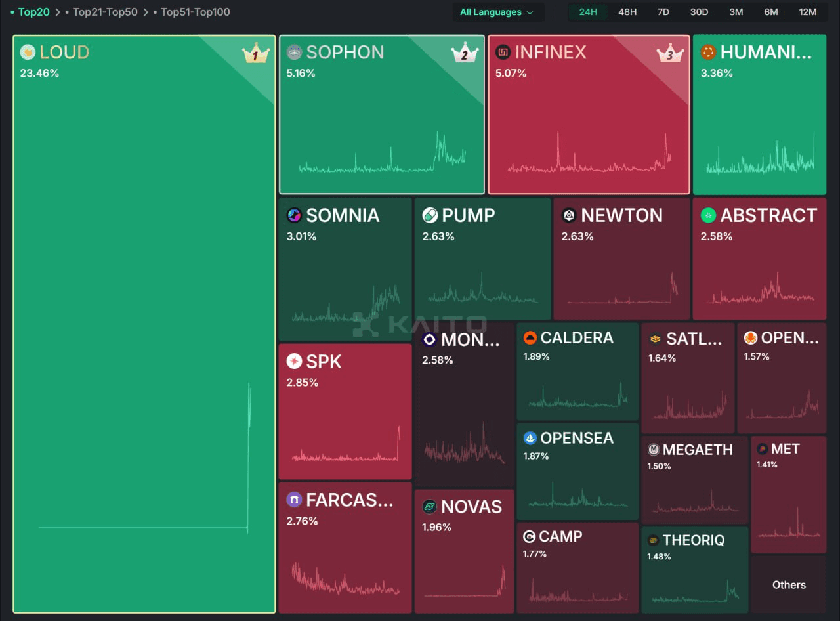840x621 pixels.
Task: Click the MEGAETH tile name
Action: [698, 450]
